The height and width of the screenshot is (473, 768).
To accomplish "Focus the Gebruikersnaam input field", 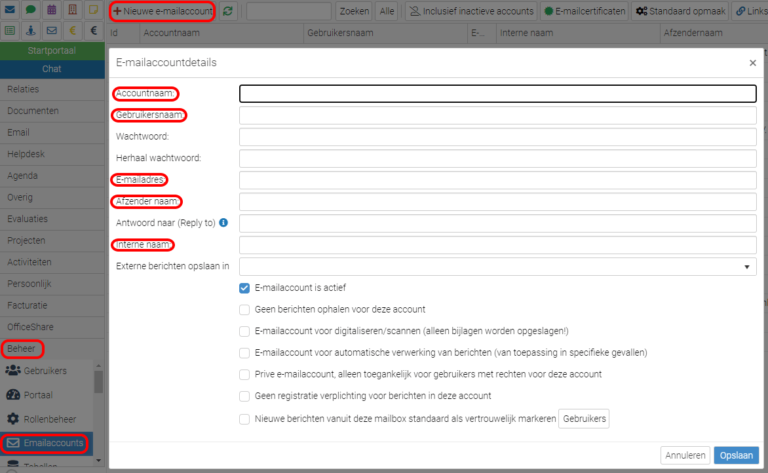I will (498, 115).
